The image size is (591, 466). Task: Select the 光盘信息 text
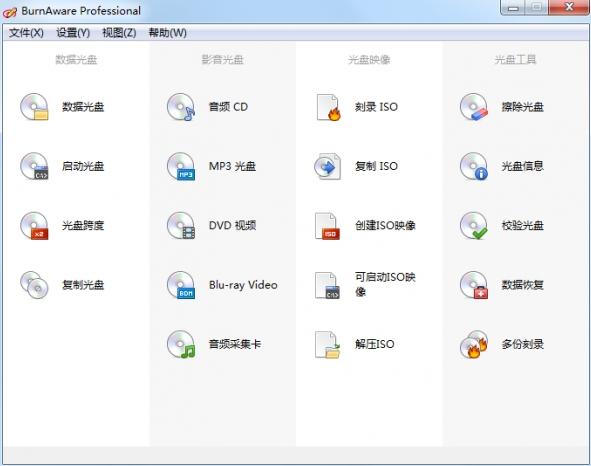click(x=523, y=166)
